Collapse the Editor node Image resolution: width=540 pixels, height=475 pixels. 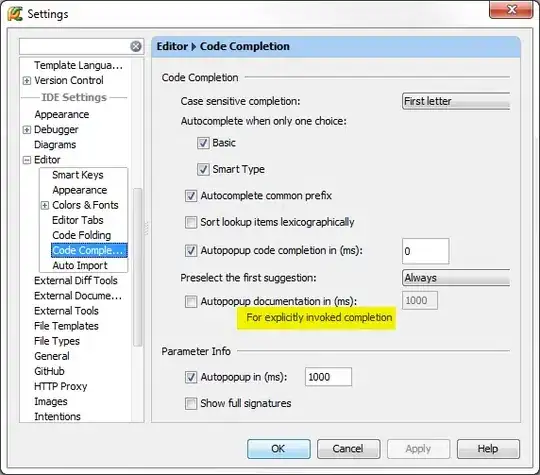pos(27,160)
